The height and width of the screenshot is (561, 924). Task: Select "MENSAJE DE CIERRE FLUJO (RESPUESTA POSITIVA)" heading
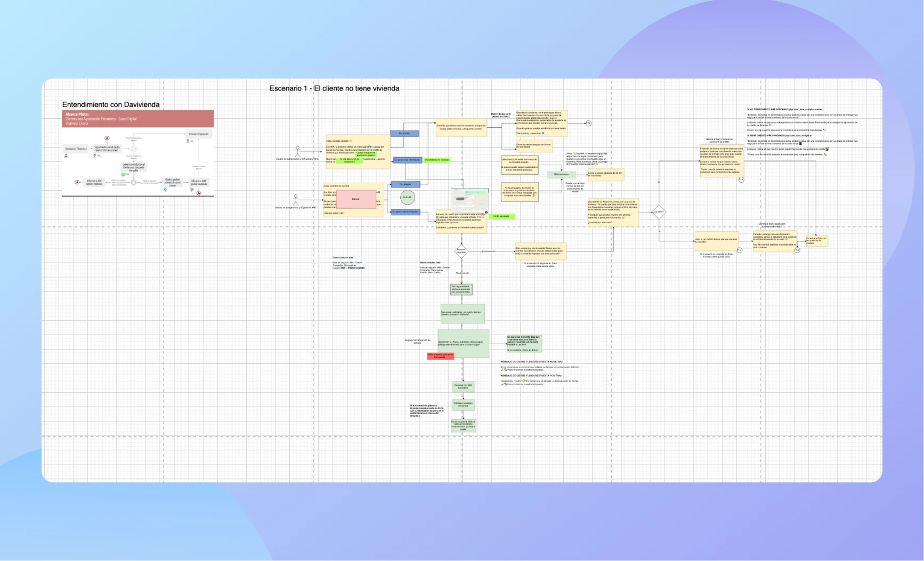pos(531,376)
